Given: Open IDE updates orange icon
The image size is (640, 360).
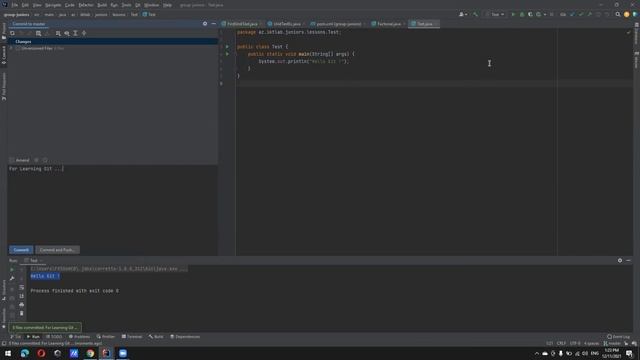Looking at the screenshot, I should (x=627, y=14).
